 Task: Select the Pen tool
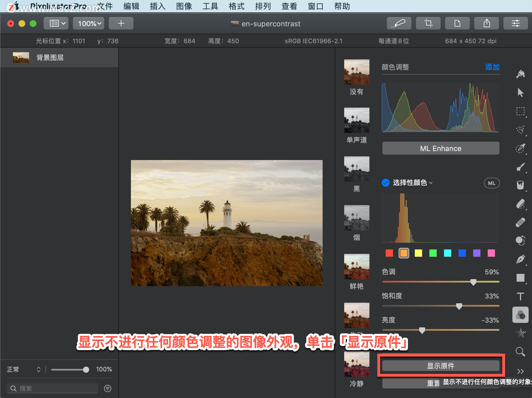521,259
